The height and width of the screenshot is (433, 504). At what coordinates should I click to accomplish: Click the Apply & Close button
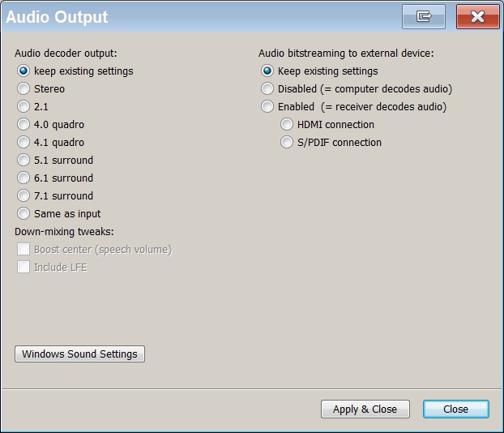(365, 409)
